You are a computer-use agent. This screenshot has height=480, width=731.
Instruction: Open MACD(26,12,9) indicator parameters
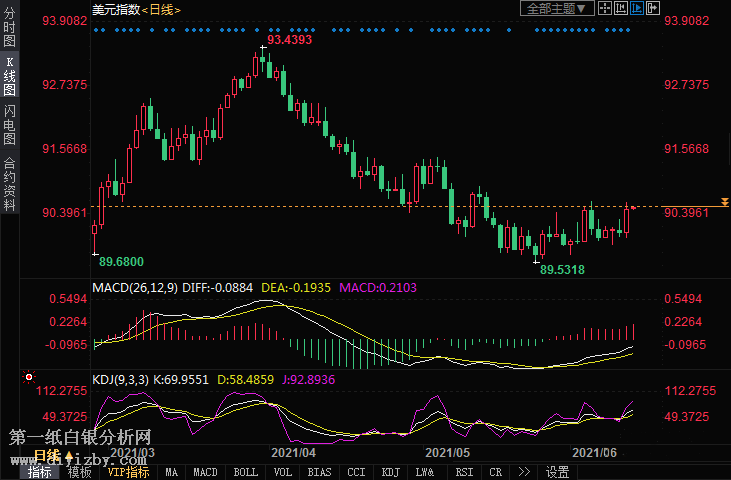click(136, 288)
